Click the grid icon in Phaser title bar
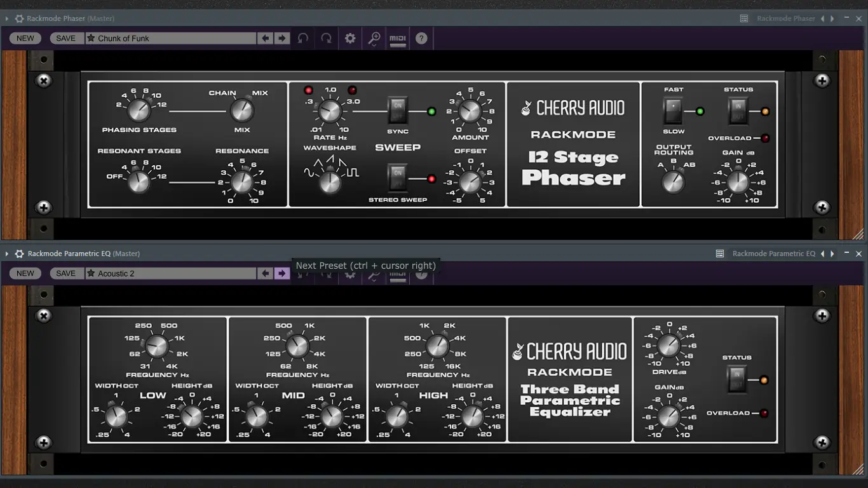This screenshot has width=868, height=488. click(x=744, y=19)
